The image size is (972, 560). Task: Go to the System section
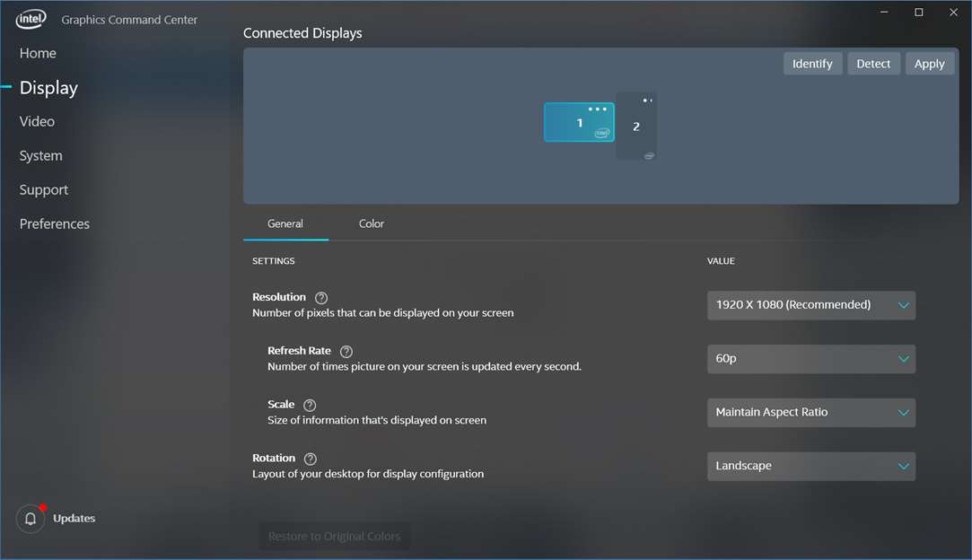pos(40,155)
